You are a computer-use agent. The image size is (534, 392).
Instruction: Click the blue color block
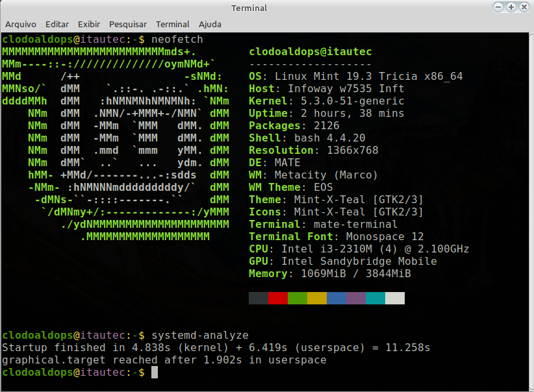[x=337, y=298]
